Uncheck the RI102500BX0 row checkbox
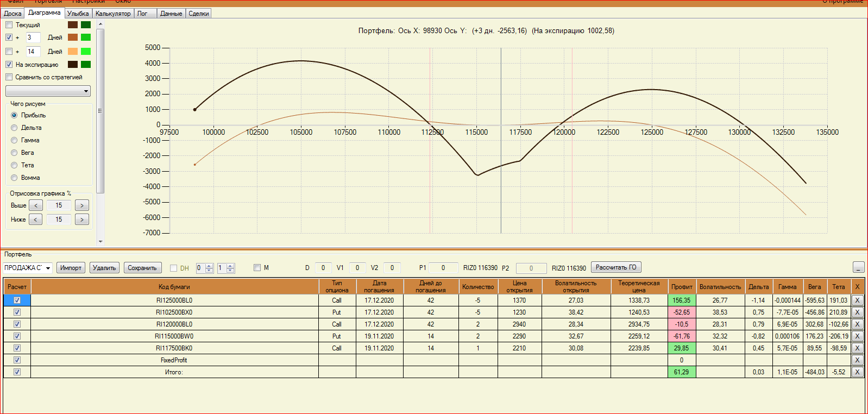Viewport: 868px width, 414px height. coord(17,312)
